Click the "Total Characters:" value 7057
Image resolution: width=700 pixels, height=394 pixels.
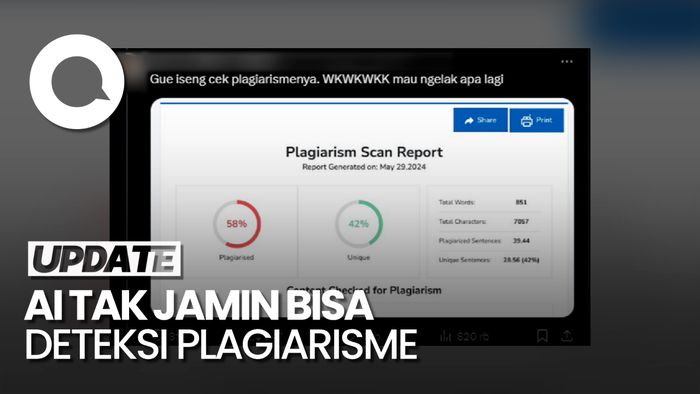coord(521,221)
